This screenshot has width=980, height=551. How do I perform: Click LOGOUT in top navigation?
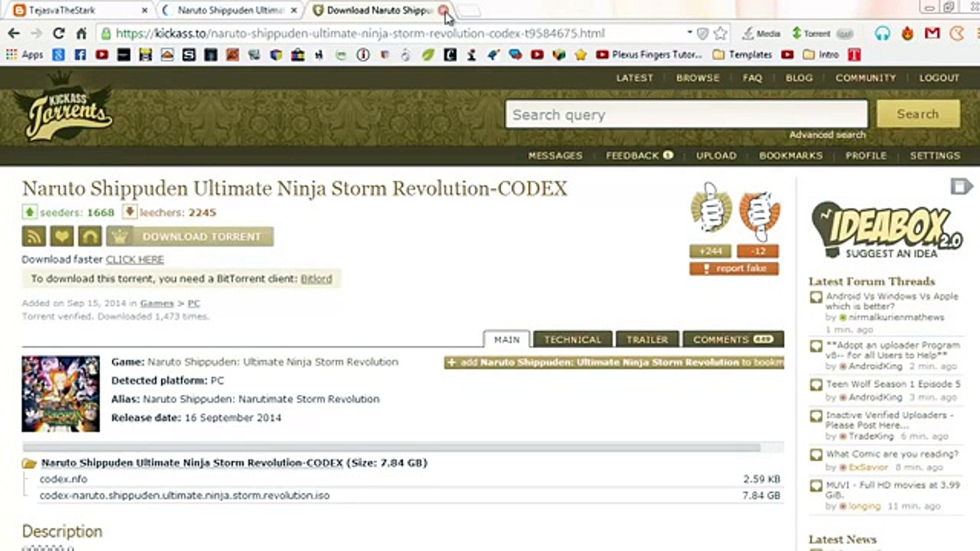939,78
